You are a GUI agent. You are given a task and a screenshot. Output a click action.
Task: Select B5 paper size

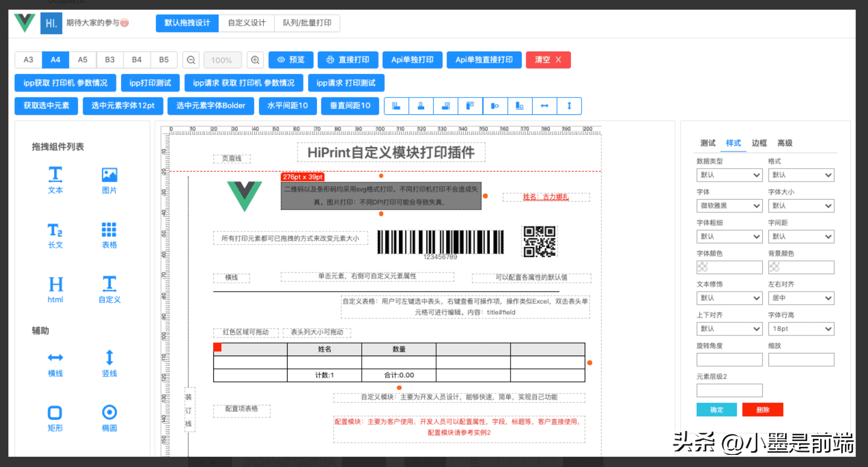point(164,60)
